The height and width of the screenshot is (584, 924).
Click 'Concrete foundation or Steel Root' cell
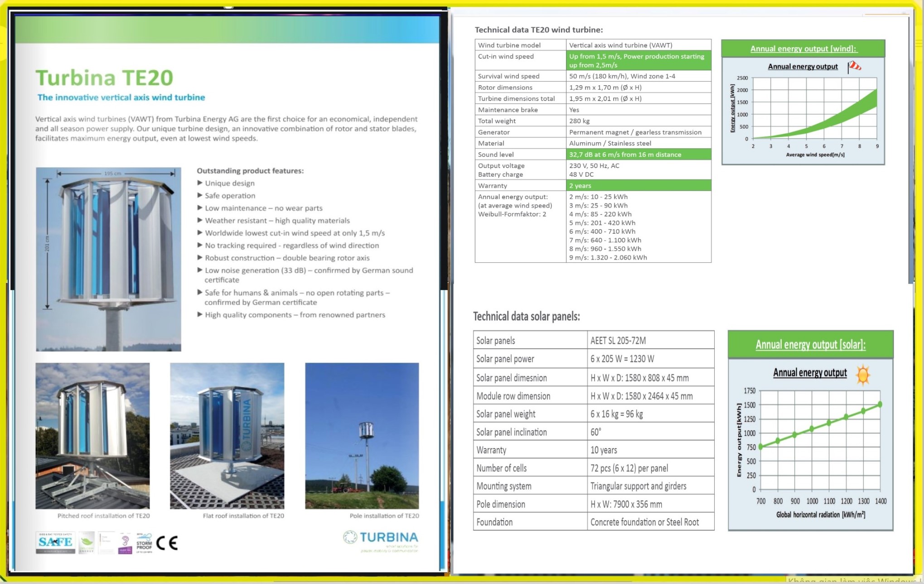651,522
